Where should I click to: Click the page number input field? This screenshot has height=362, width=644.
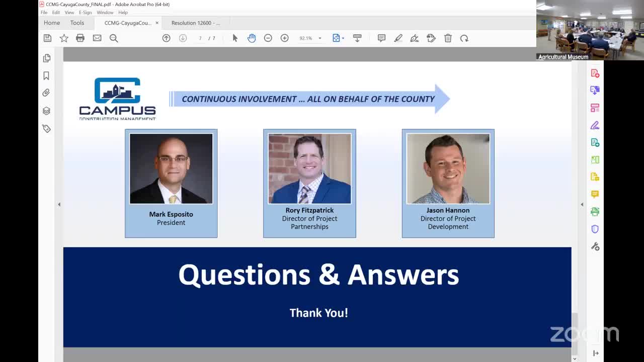tap(200, 38)
